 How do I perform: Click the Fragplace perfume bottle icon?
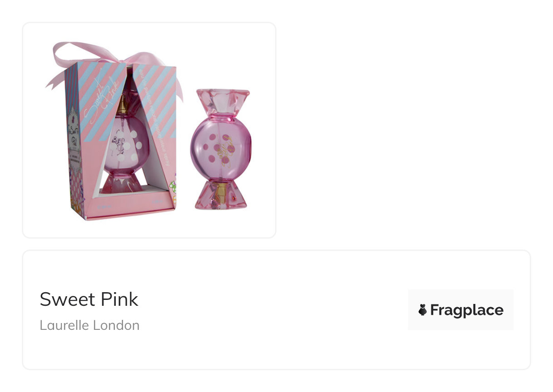coord(423,310)
